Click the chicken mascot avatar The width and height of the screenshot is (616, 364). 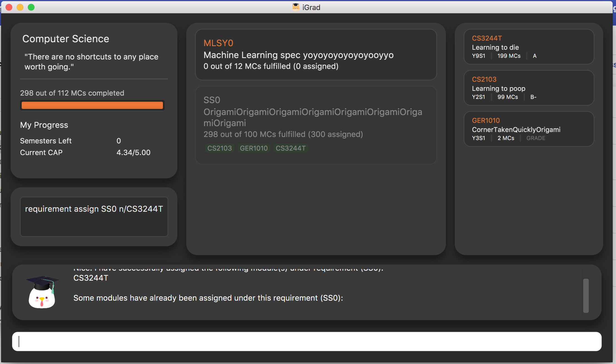42,293
